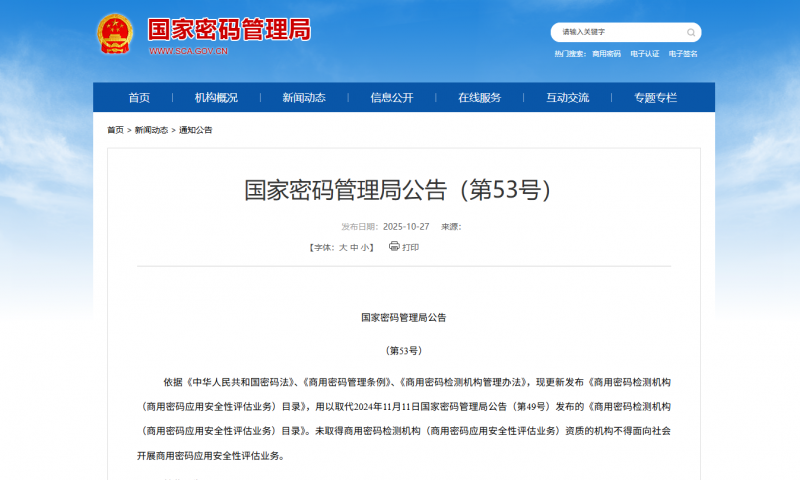Click hot search link 电子签名
800x480 pixels.
pyautogui.click(x=683, y=54)
